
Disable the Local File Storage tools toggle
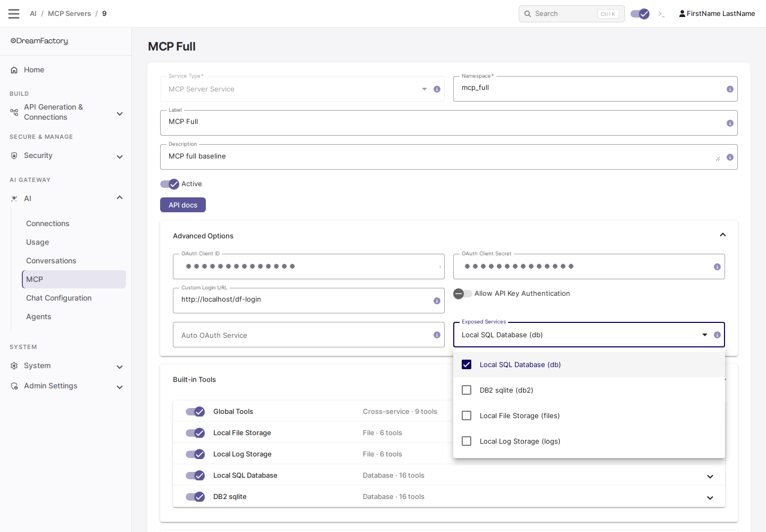195,433
